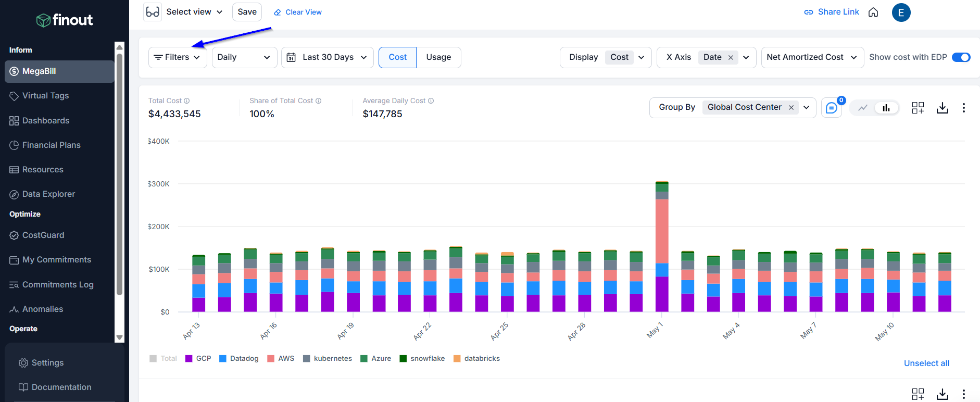The image size is (980, 402).
Task: Click Share Link
Action: tap(832, 12)
